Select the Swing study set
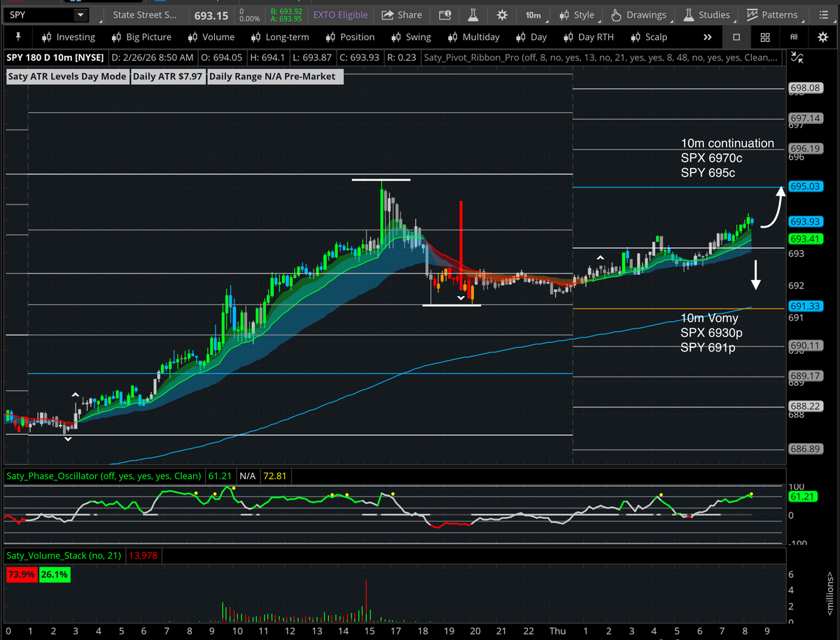 click(x=410, y=37)
